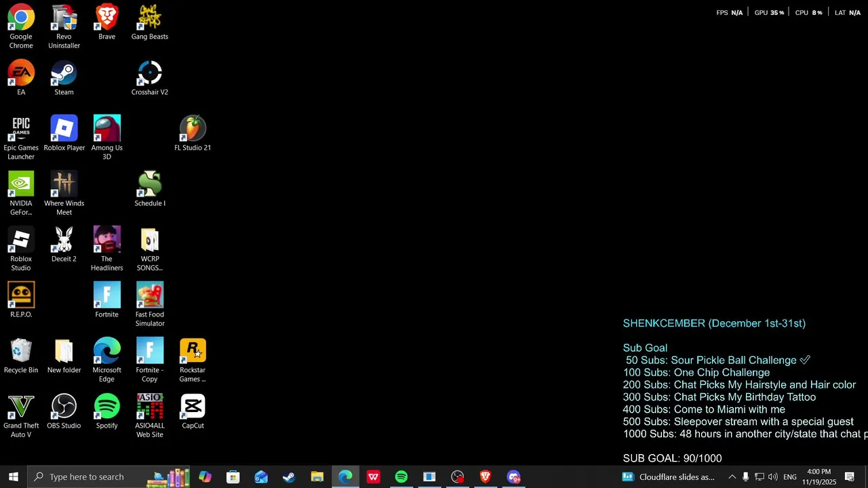
Task: Select The Headliners game icon
Action: point(106,249)
